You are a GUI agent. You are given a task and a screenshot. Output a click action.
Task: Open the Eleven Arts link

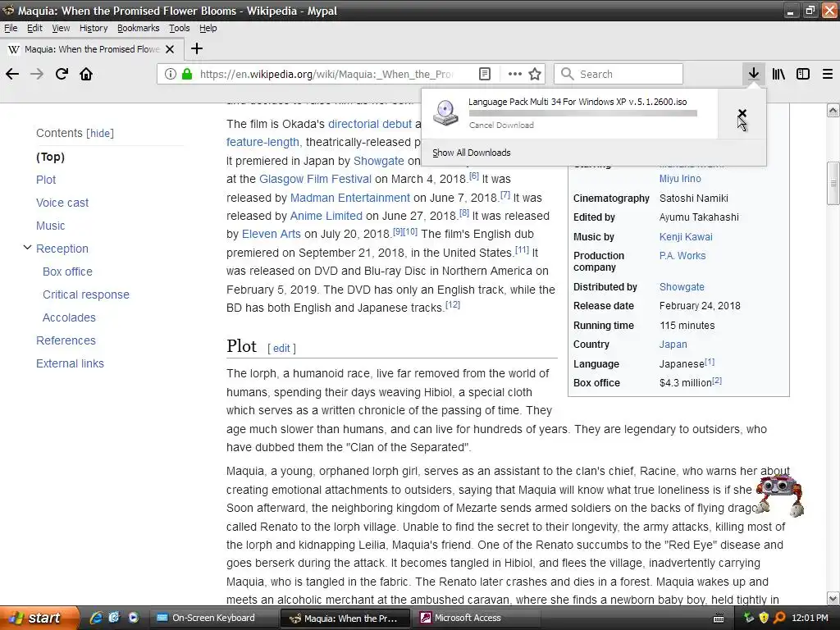[x=271, y=235]
